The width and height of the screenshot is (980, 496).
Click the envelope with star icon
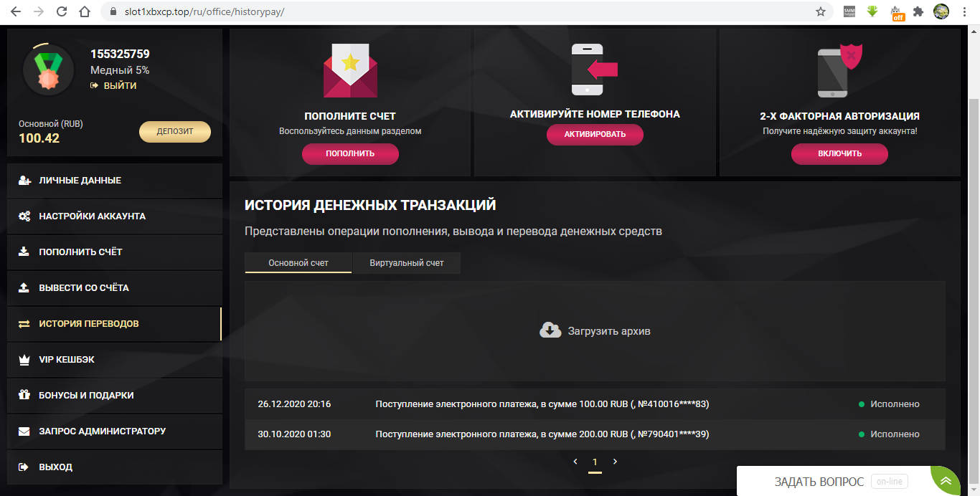click(x=350, y=70)
